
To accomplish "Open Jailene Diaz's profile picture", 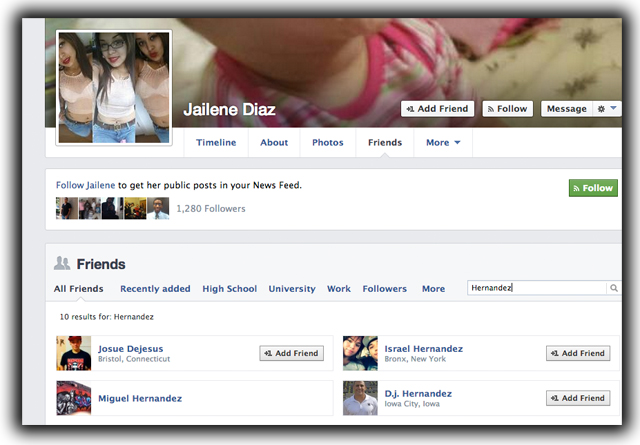I will click(x=115, y=87).
